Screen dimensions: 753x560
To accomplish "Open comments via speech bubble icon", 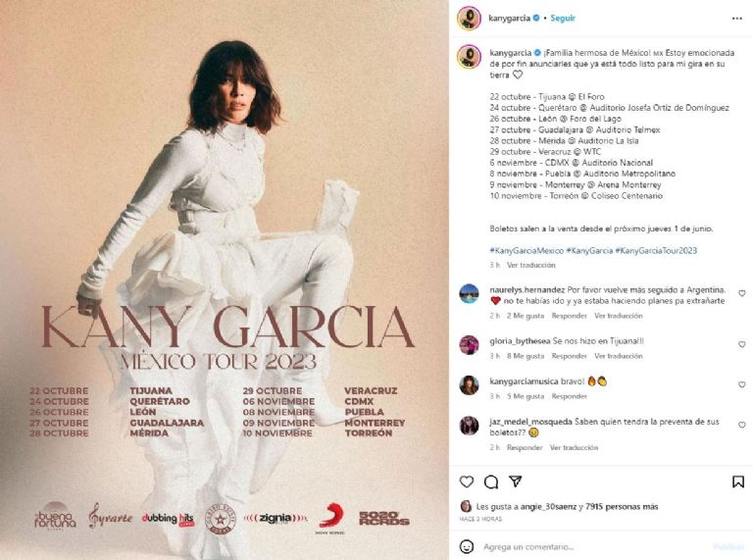I will pos(491,482).
